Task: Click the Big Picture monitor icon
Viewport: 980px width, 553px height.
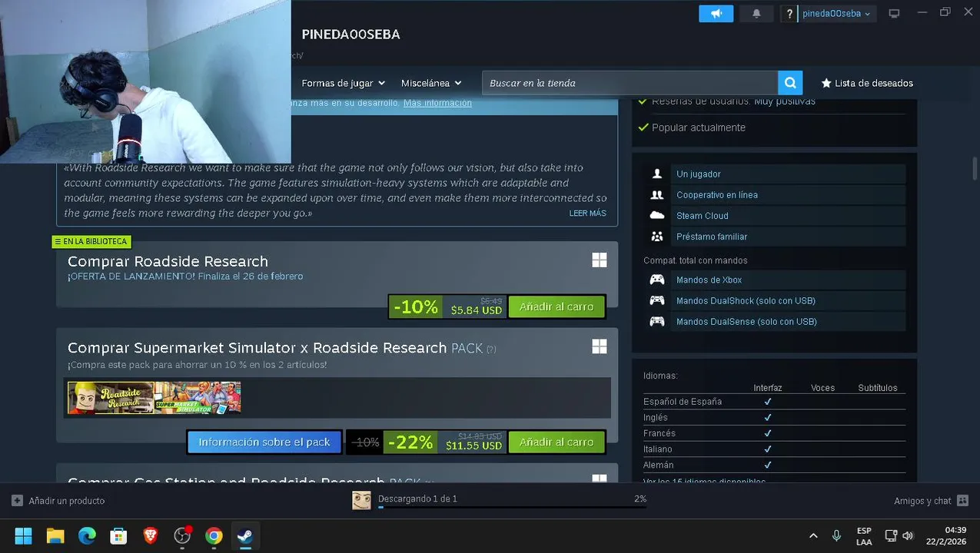Action: [894, 14]
